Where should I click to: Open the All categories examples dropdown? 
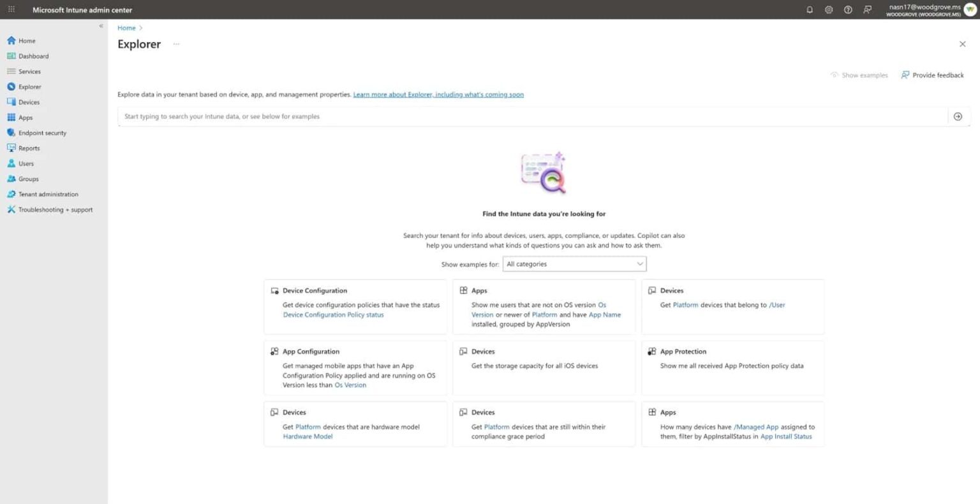(574, 263)
